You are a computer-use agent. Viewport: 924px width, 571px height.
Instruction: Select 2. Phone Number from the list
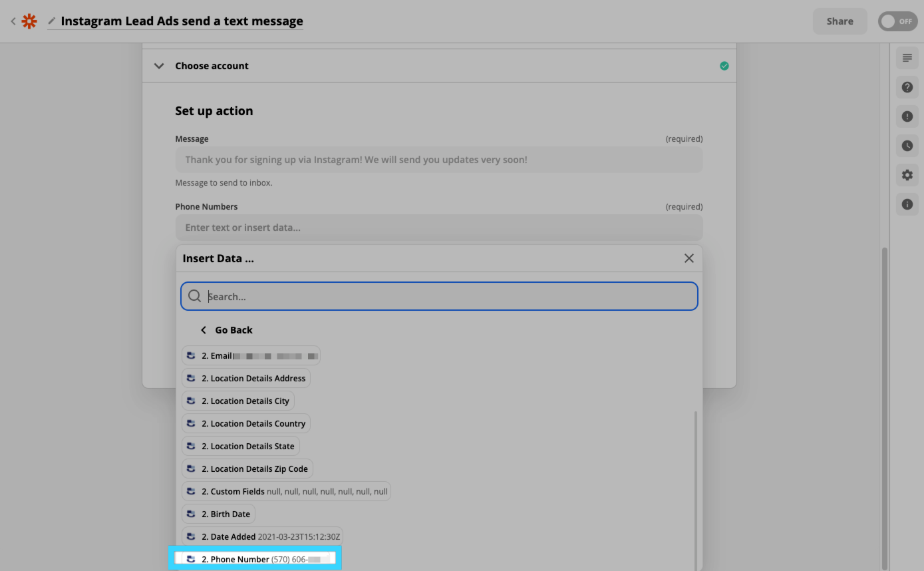[255, 559]
